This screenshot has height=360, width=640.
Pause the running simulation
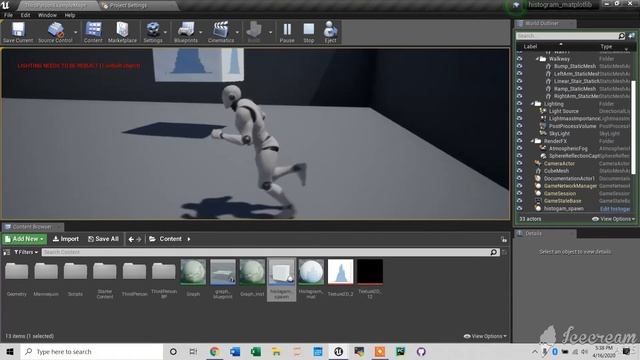[287, 32]
